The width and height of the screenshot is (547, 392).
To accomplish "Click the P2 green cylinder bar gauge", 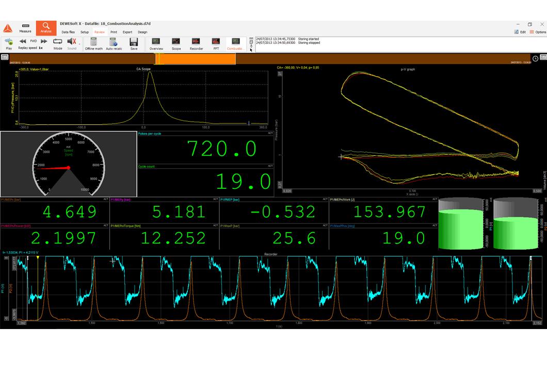I will (x=516, y=223).
